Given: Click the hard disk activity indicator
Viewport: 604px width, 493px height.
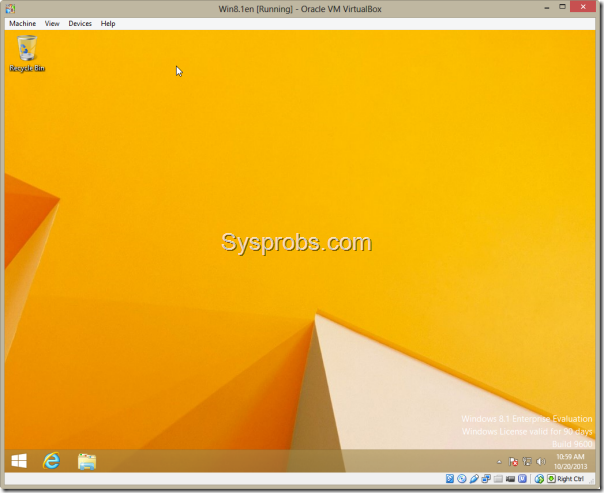Looking at the screenshot, I should click(x=450, y=478).
